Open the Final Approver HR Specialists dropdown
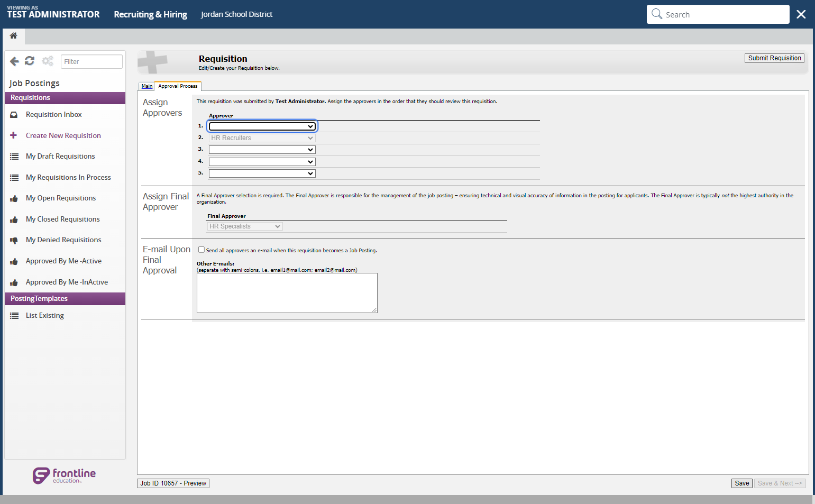The image size is (815, 504). 245,226
